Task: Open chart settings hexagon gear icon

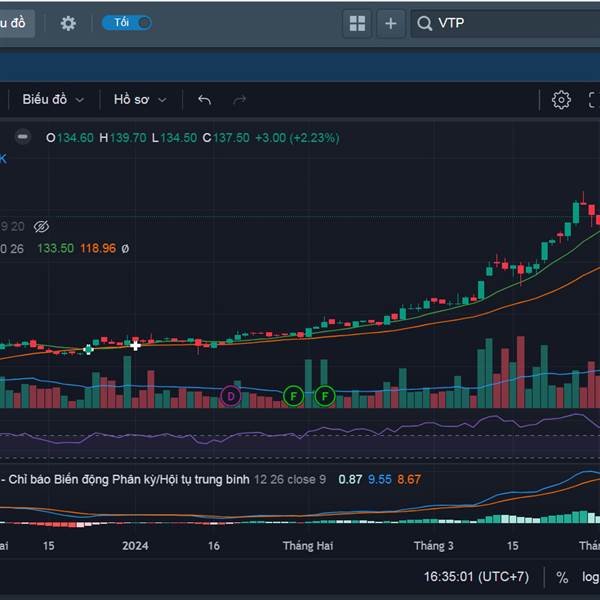Action: 561,100
